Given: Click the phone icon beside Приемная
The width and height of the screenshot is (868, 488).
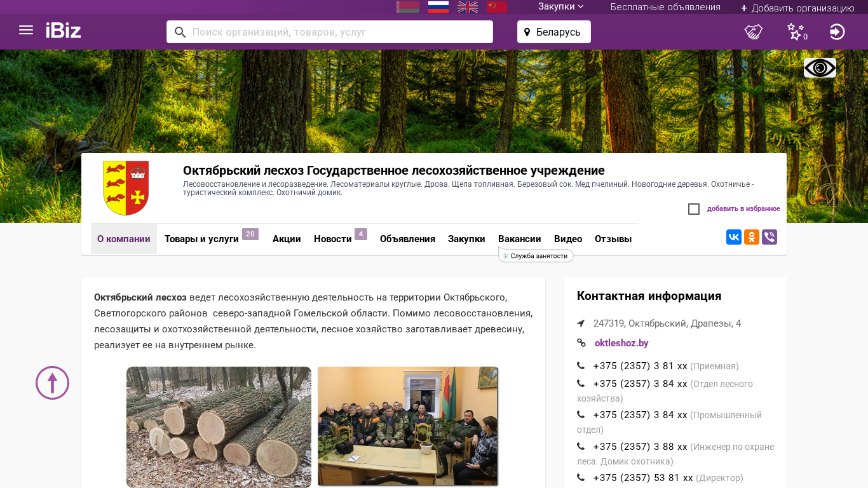Looking at the screenshot, I should tap(581, 366).
